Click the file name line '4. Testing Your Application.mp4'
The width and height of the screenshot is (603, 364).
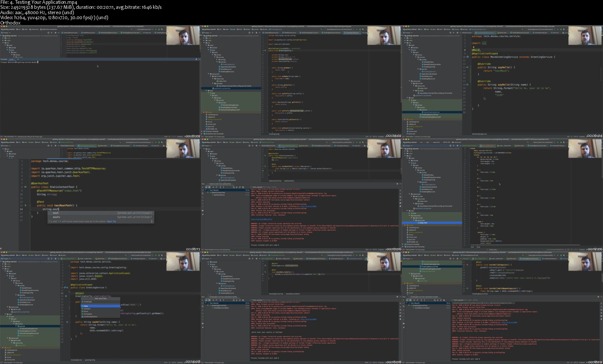click(39, 2)
